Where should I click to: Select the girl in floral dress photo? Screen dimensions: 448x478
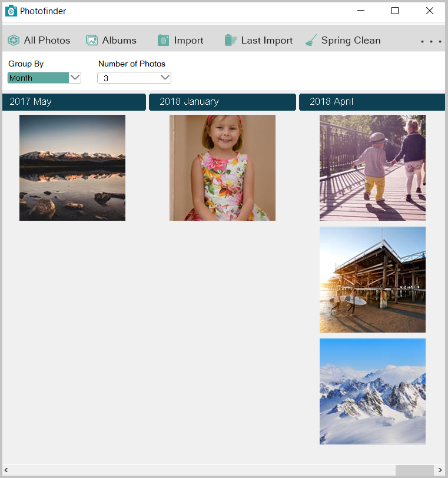coord(223,168)
